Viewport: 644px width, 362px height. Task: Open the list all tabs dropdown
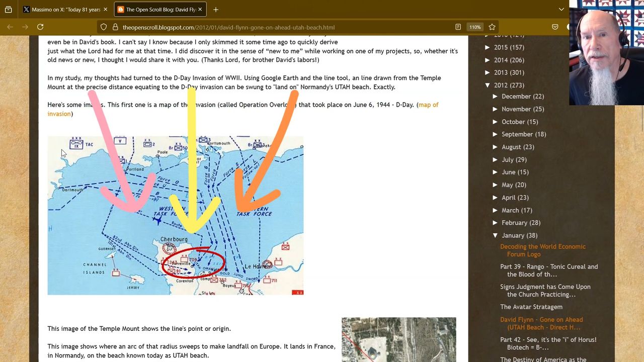[561, 10]
